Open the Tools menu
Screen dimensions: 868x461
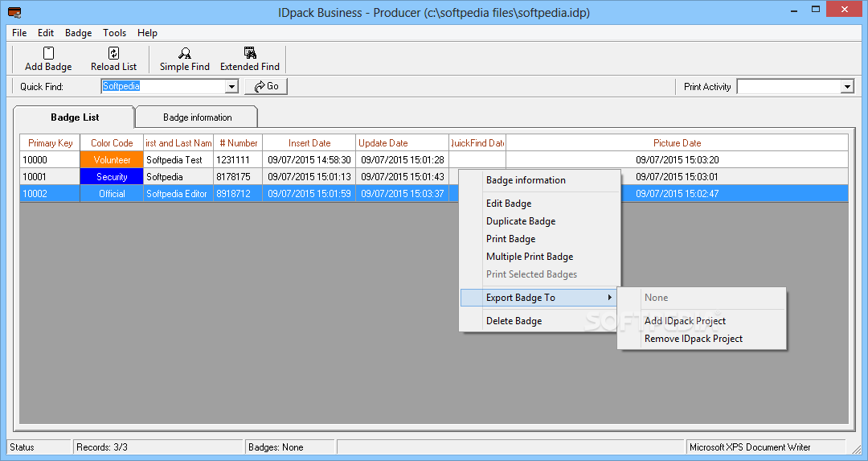point(115,33)
